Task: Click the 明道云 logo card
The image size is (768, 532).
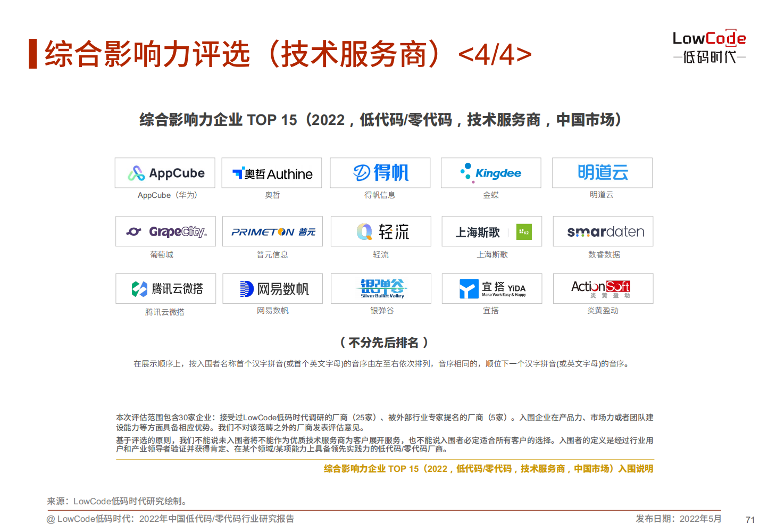Action: click(x=603, y=173)
